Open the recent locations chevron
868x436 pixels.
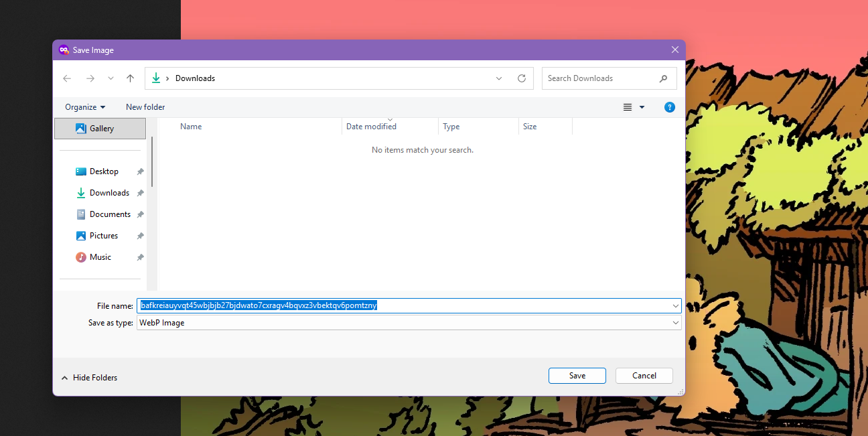111,78
